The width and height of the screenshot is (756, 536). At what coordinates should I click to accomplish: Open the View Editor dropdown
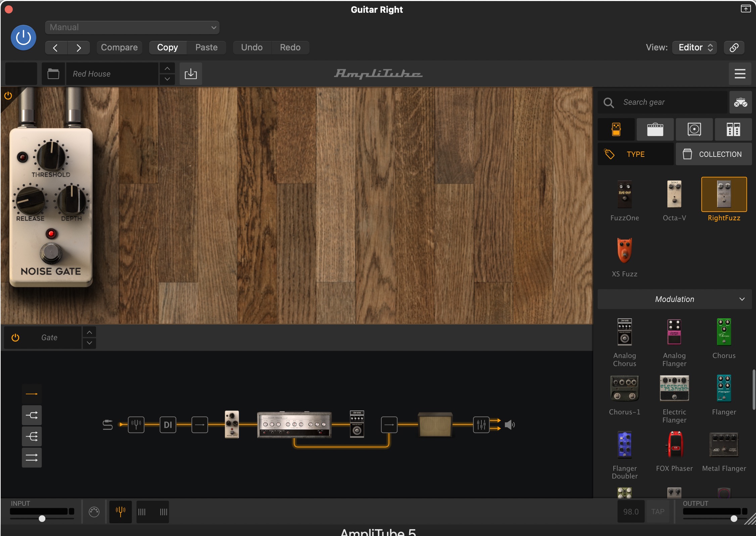(x=695, y=47)
